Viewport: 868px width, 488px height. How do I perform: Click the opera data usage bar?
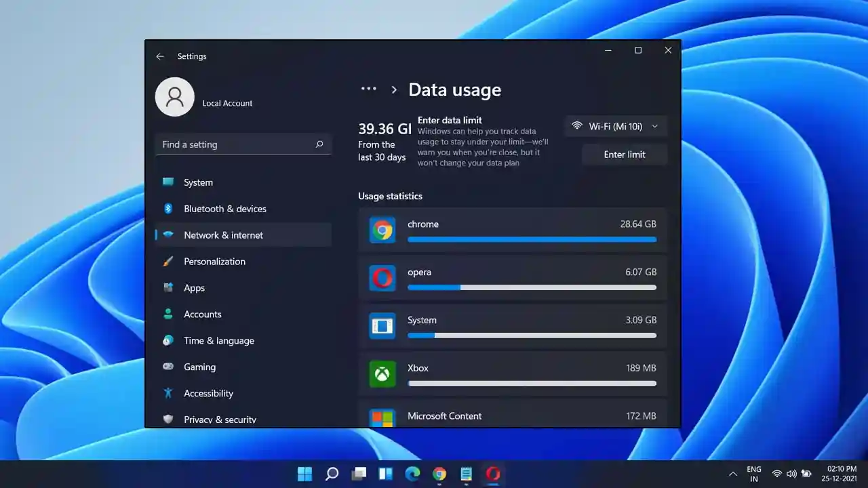(532, 287)
